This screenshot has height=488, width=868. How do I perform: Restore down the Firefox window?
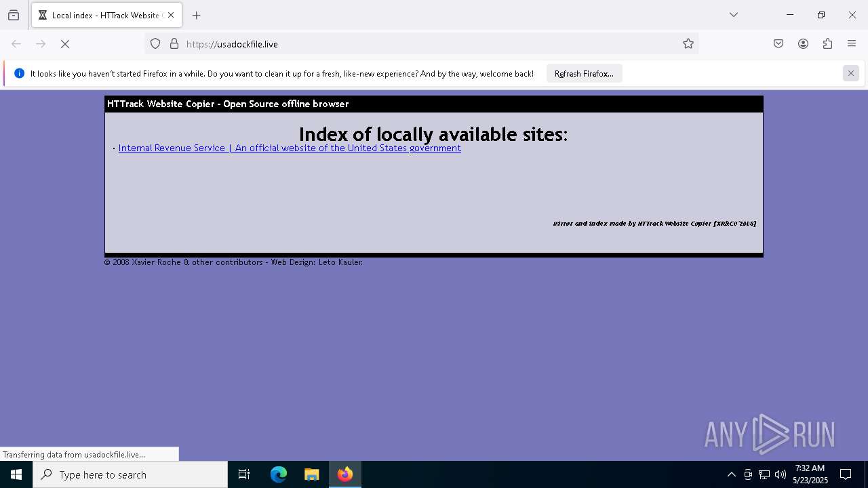click(x=821, y=15)
